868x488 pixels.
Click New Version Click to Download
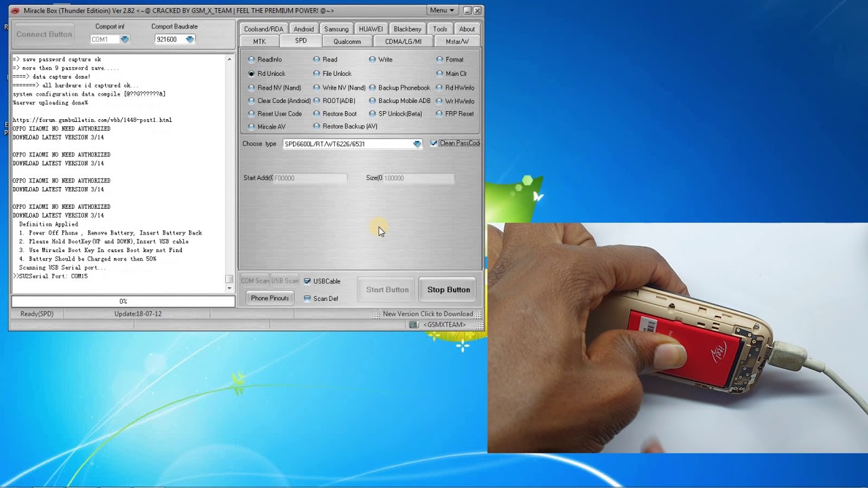pyautogui.click(x=427, y=314)
